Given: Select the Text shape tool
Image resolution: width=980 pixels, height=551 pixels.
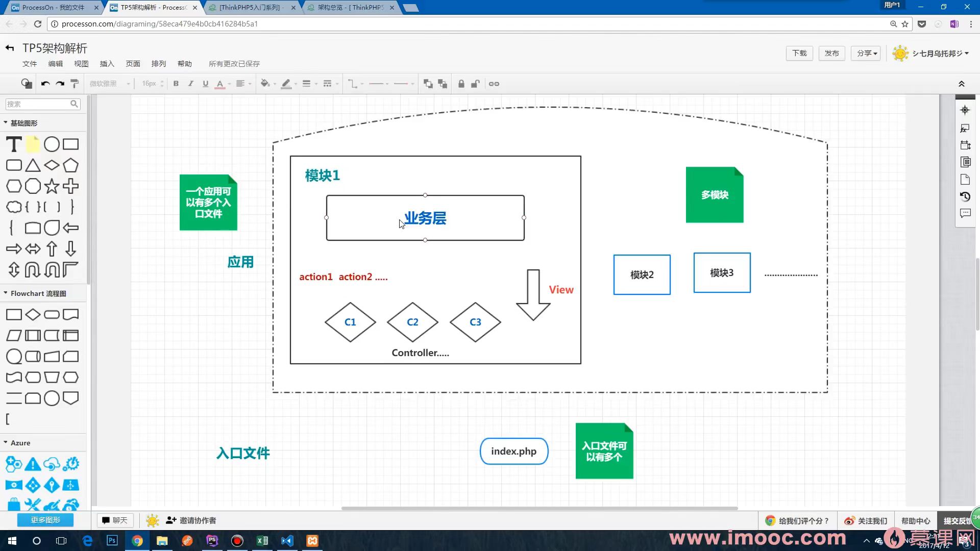Looking at the screenshot, I should [14, 144].
